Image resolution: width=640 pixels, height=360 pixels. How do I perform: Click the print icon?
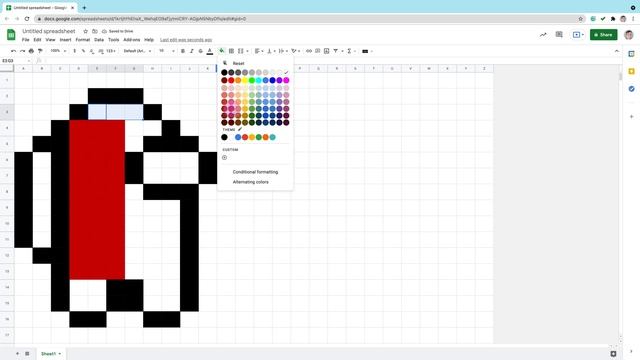31,51
